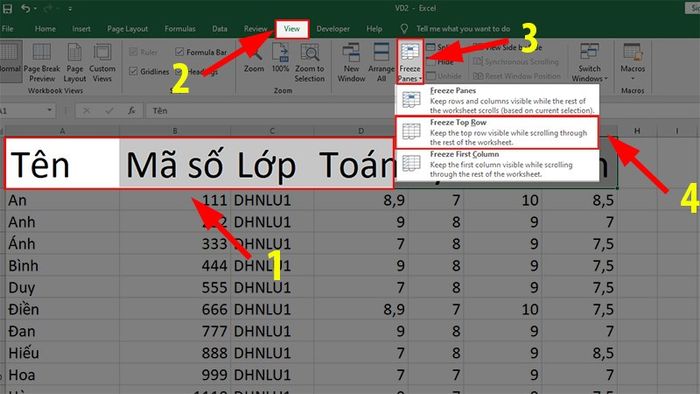Select cell containing Bình
This screenshot has width=700, height=394.
(x=62, y=266)
